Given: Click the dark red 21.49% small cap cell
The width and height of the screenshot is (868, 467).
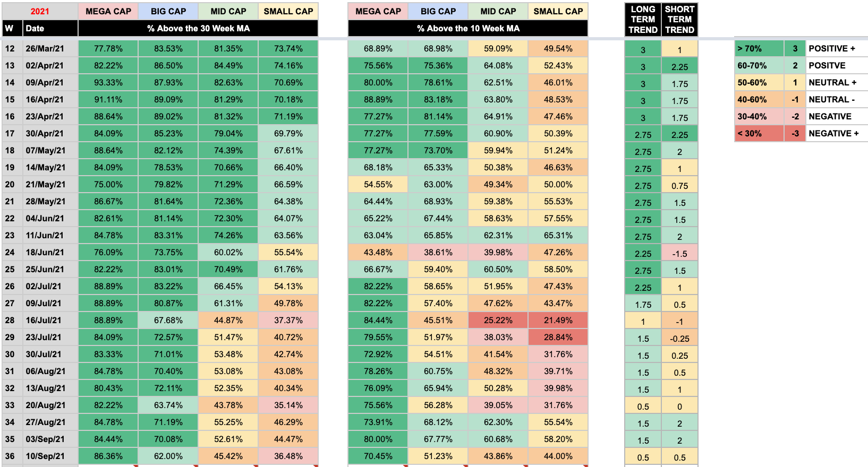Looking at the screenshot, I should click(558, 320).
